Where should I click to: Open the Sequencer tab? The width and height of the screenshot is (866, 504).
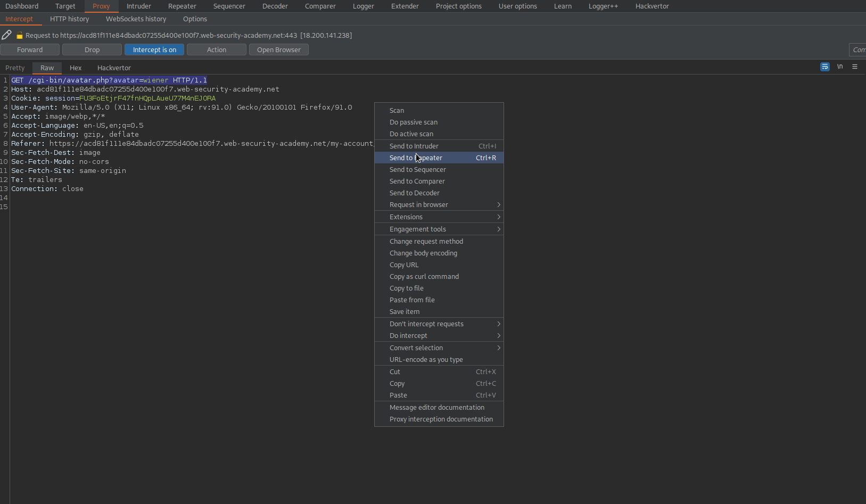click(229, 6)
